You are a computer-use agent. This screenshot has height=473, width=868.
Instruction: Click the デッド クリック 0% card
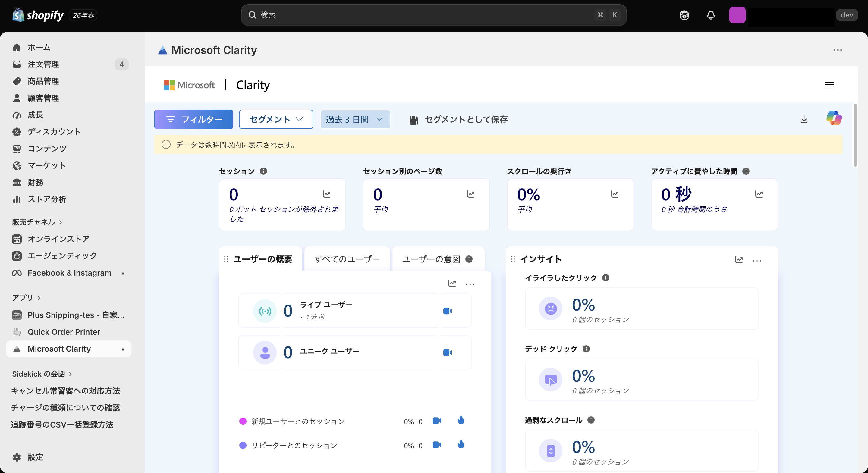pyautogui.click(x=642, y=380)
